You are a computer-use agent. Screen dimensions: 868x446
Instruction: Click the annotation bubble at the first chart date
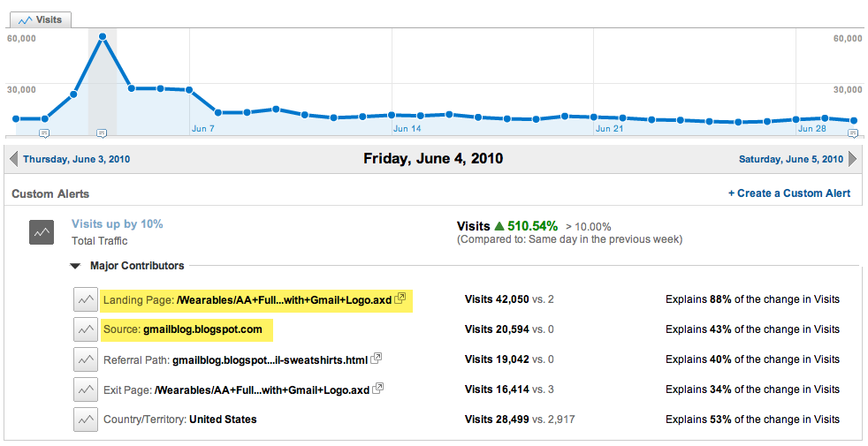pos(44,133)
